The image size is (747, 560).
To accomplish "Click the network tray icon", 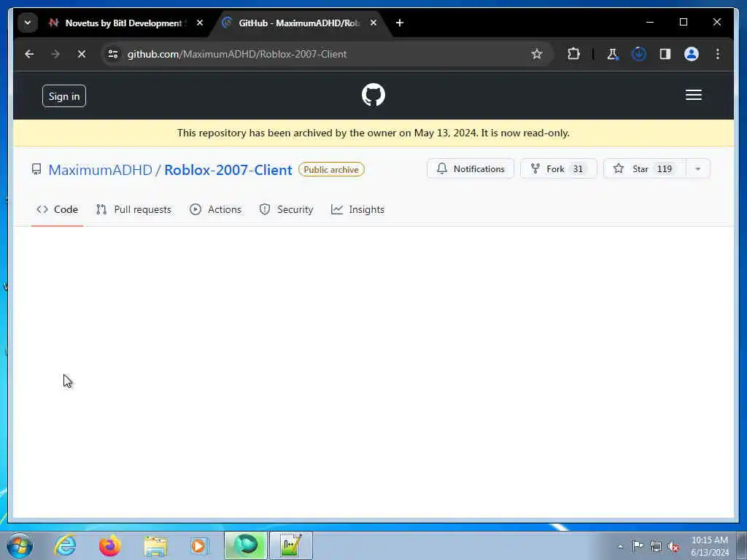I will coord(656,546).
